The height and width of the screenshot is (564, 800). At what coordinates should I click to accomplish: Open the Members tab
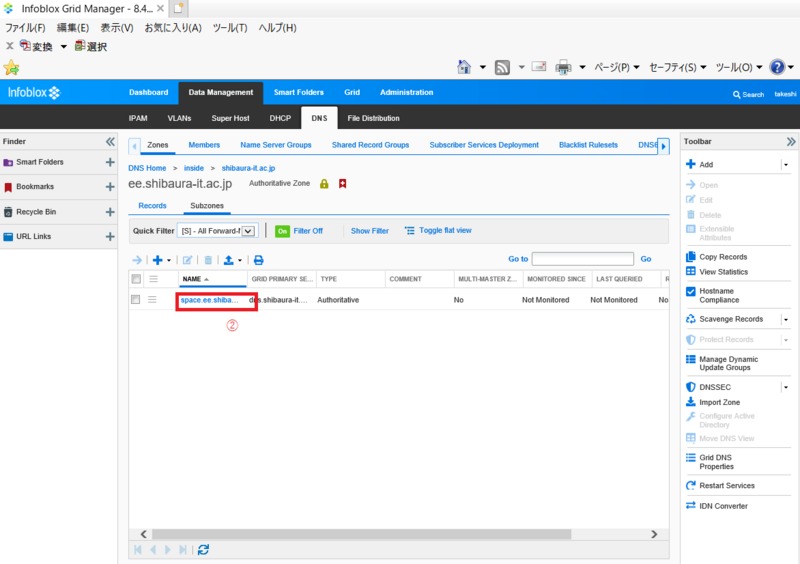[x=204, y=145]
